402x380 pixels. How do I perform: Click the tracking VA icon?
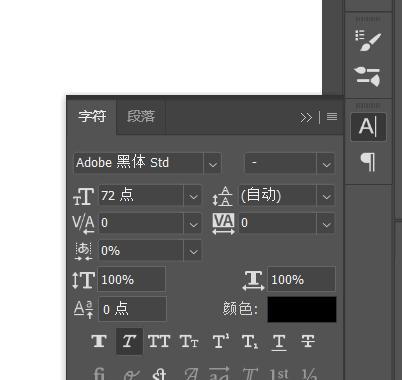[x=223, y=223]
